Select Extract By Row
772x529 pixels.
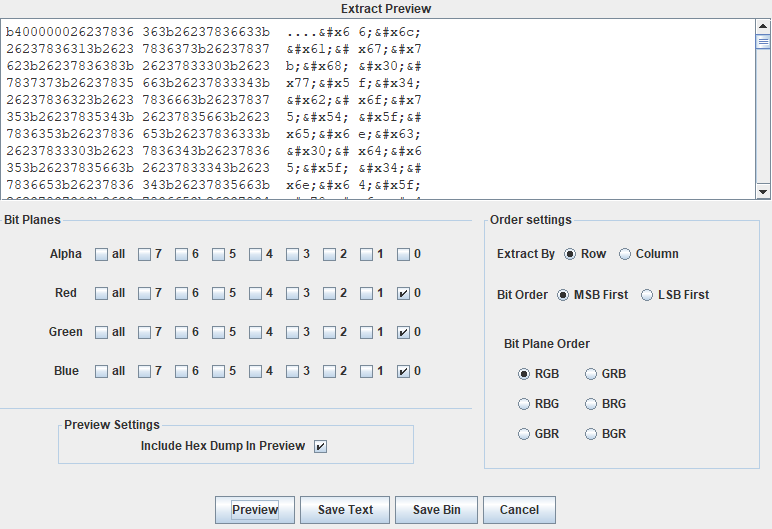[x=570, y=254]
